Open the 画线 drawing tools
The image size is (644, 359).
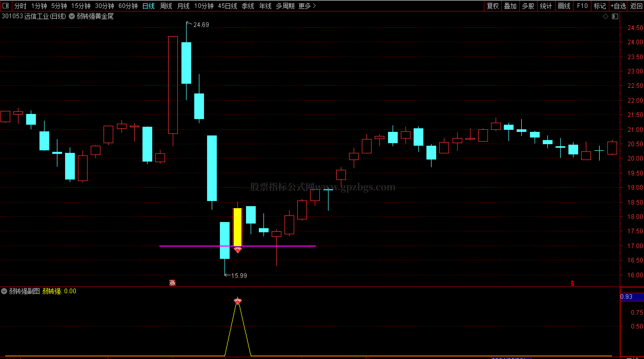point(564,6)
